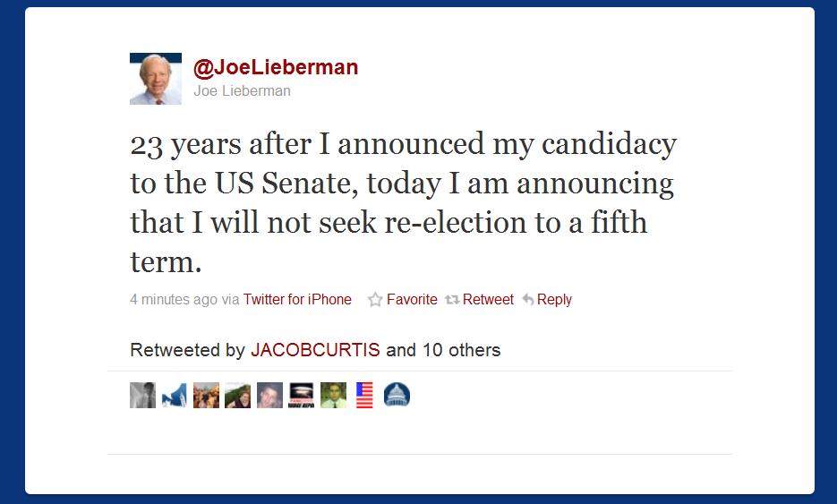837x504 pixels.
Task: Mark the tweet as Favorite
Action: tap(412, 300)
